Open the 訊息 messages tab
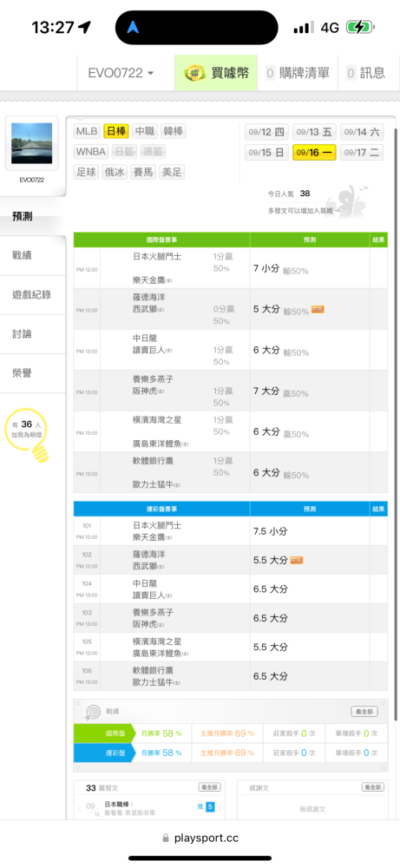 365,73
